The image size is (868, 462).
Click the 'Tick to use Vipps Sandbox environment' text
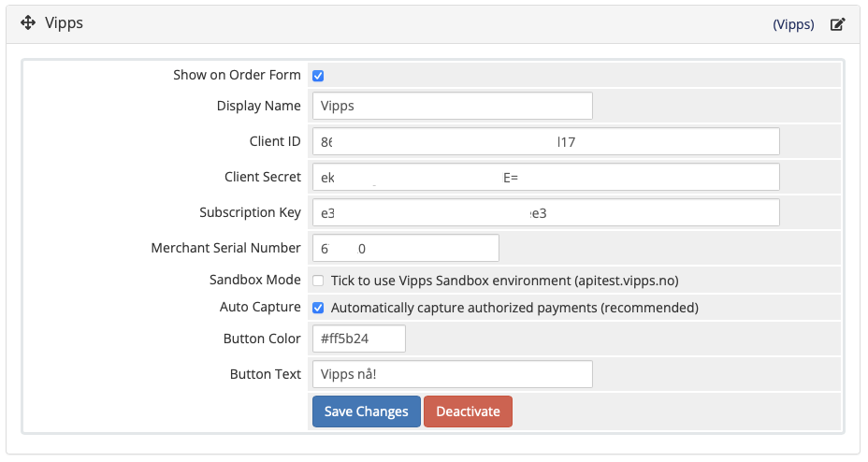coord(505,281)
